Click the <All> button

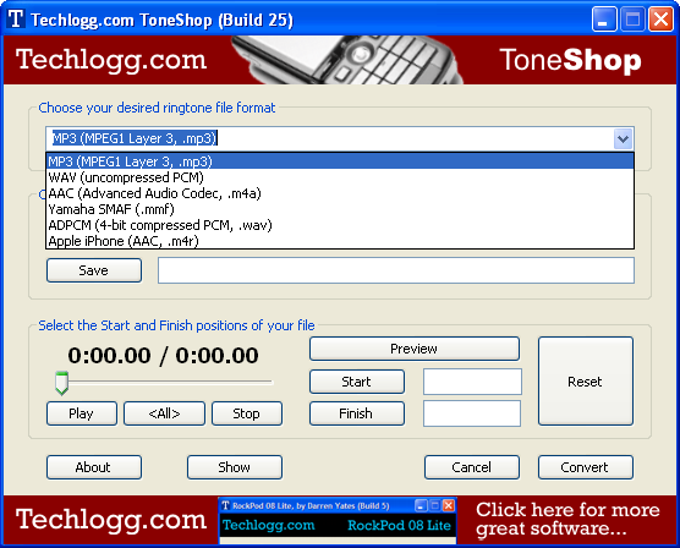[x=164, y=414]
